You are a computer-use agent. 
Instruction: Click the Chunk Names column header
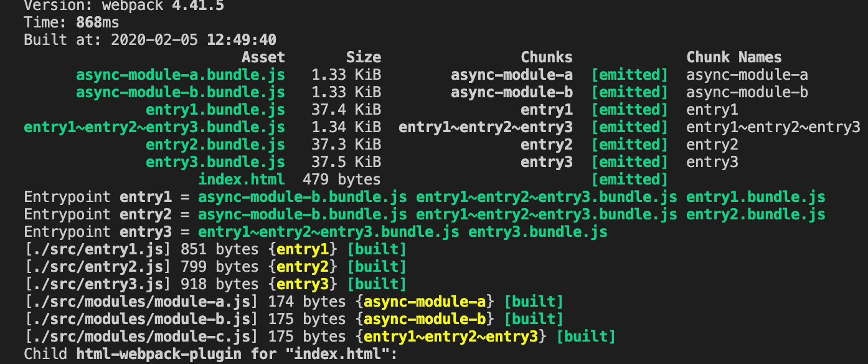pos(734,57)
